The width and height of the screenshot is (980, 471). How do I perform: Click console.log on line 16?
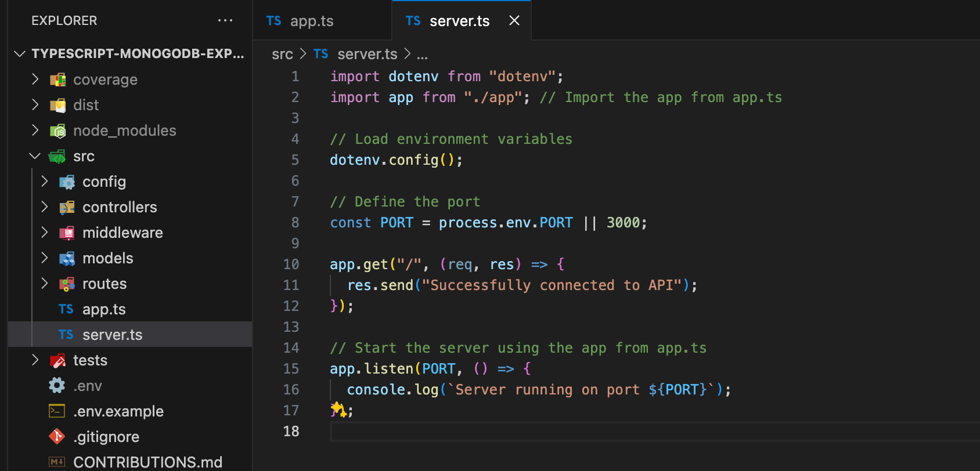point(392,389)
